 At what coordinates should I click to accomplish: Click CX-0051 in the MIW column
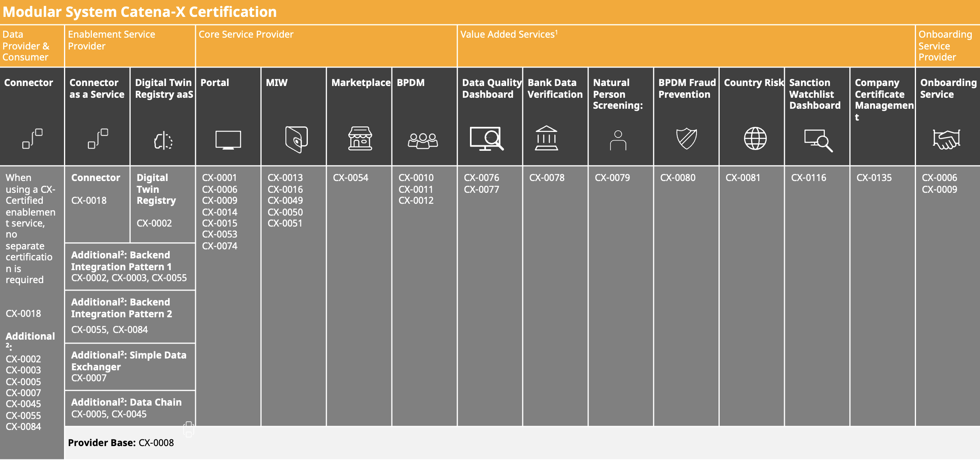pos(285,223)
